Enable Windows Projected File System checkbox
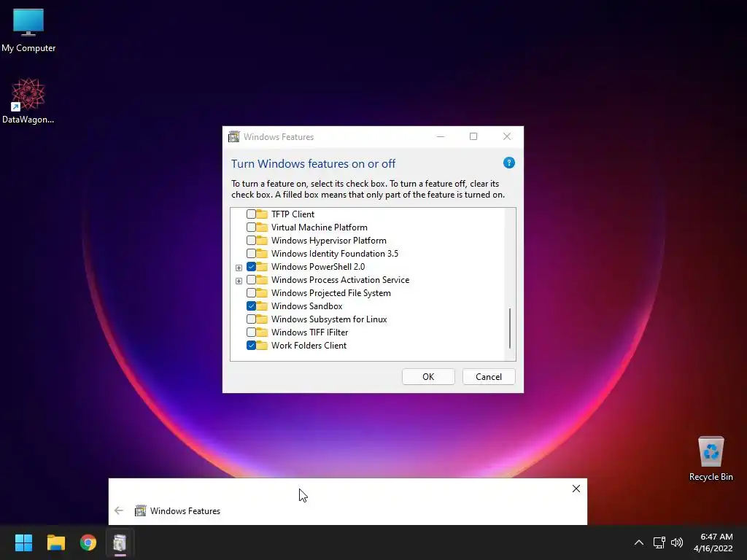 click(x=251, y=293)
